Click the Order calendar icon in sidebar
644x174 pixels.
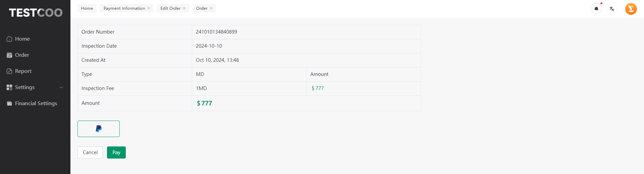[x=9, y=55]
